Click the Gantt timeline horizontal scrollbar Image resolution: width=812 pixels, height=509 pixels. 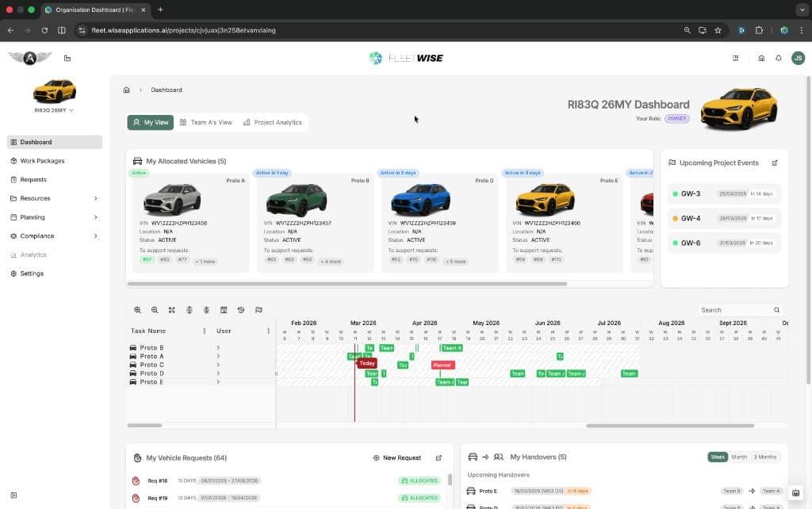click(669, 426)
